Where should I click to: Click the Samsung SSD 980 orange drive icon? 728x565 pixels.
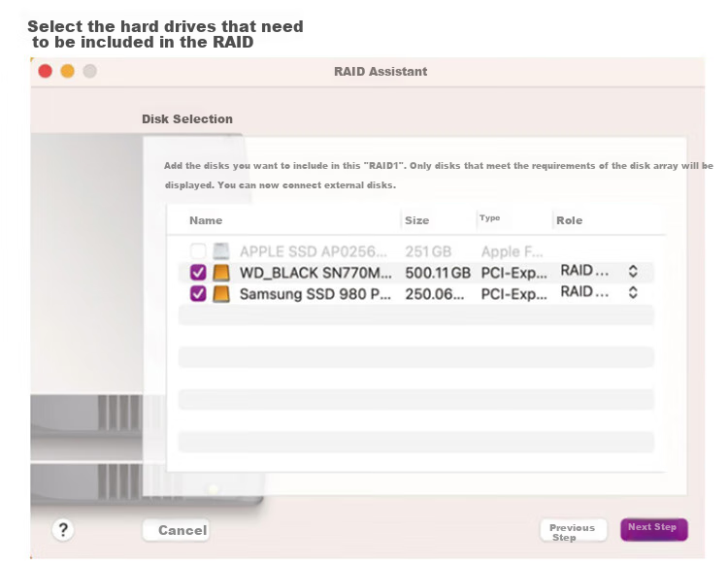click(x=221, y=294)
